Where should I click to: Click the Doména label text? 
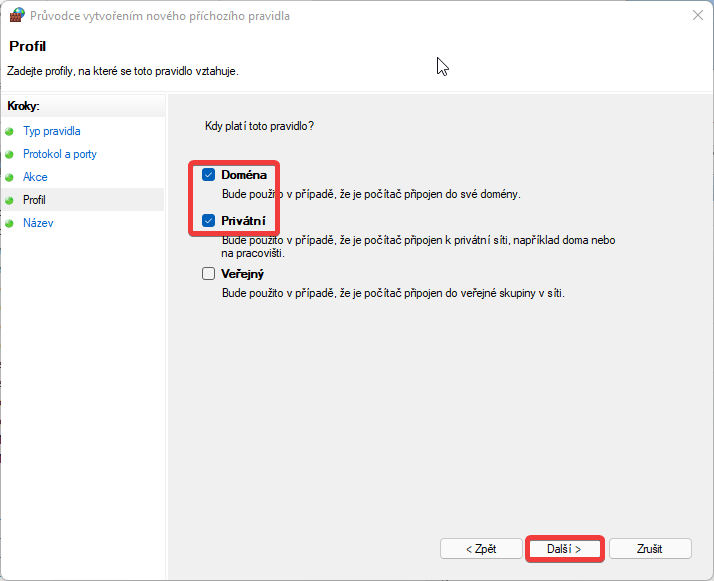244,175
